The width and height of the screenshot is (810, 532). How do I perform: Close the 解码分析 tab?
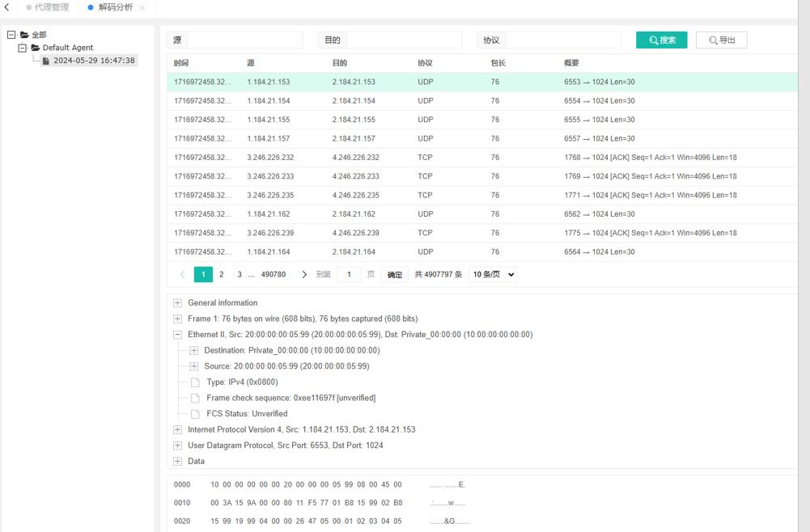[142, 8]
